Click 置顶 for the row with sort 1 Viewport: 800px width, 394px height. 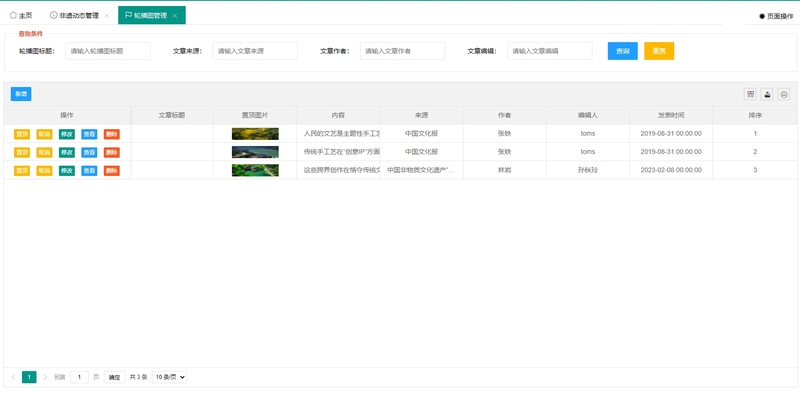[x=22, y=134]
